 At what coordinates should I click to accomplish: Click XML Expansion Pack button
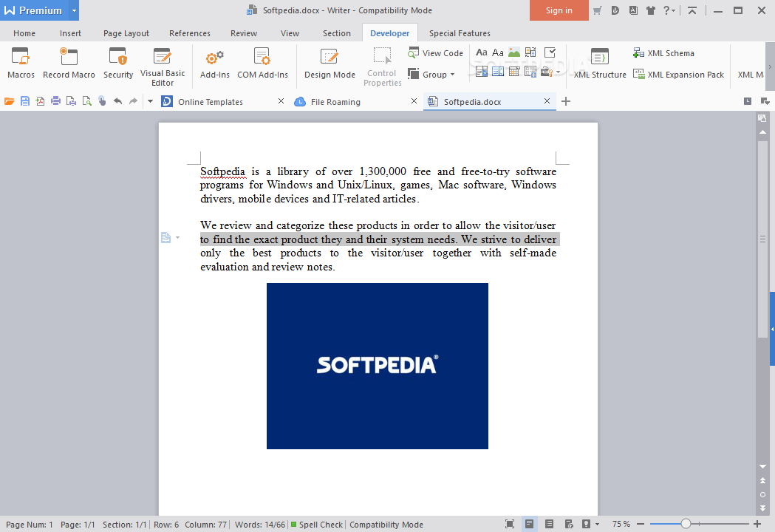point(679,74)
